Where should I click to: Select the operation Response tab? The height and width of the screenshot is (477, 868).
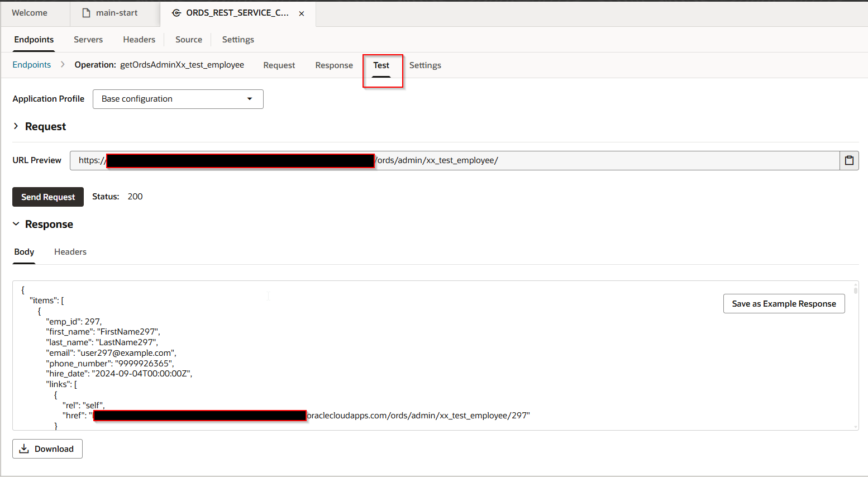tap(334, 65)
